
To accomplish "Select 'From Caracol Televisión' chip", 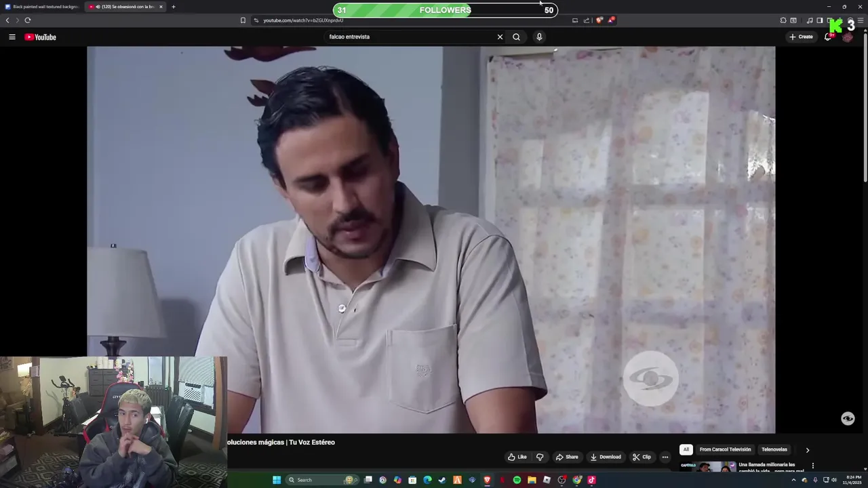I will point(725,449).
